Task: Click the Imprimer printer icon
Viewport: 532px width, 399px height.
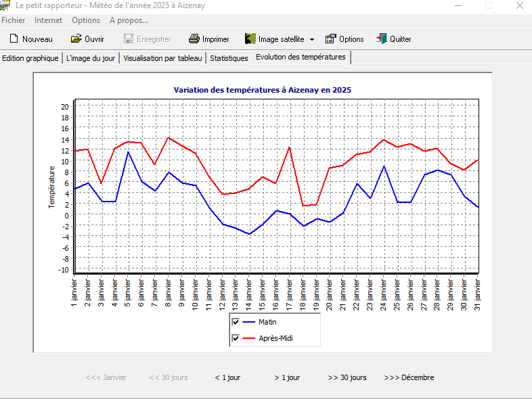Action: (194, 39)
